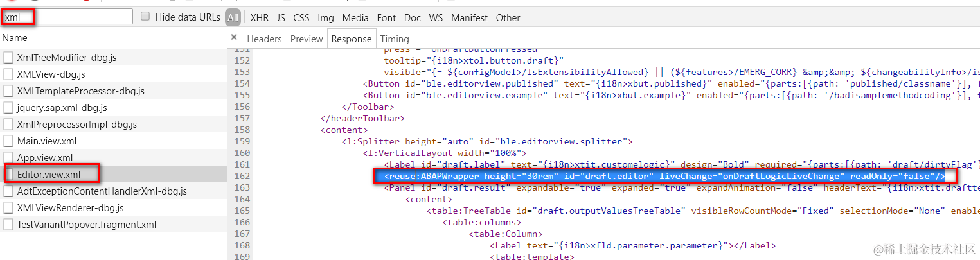Select XmlTreeModifier-dbg.js request

click(113, 57)
